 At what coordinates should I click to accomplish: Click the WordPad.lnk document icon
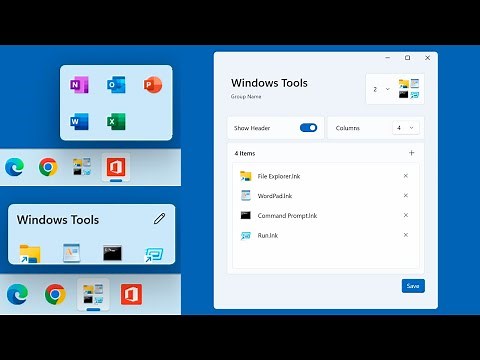coord(246,195)
